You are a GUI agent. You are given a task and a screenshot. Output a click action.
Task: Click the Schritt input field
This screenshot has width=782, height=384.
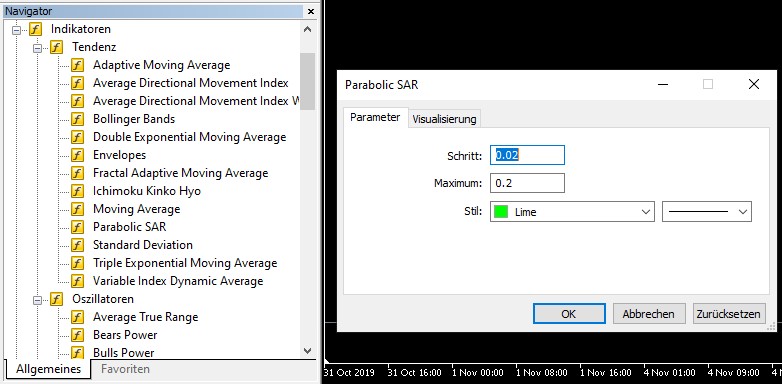[528, 155]
